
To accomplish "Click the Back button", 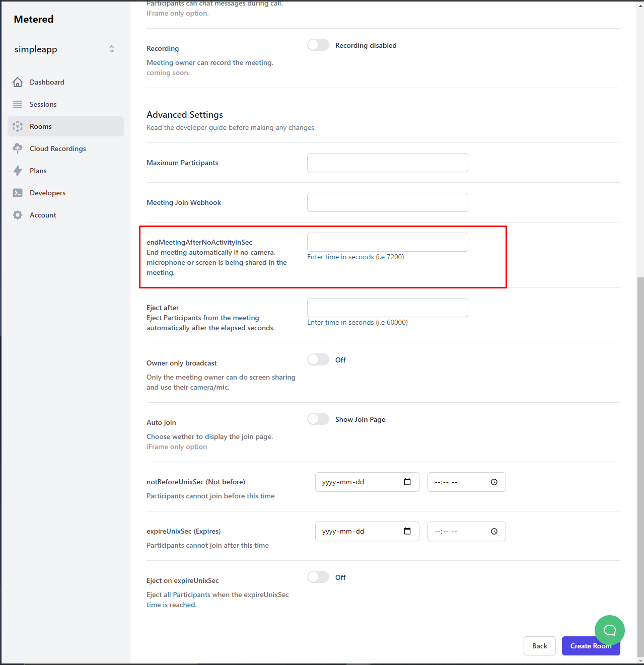I will 539,646.
